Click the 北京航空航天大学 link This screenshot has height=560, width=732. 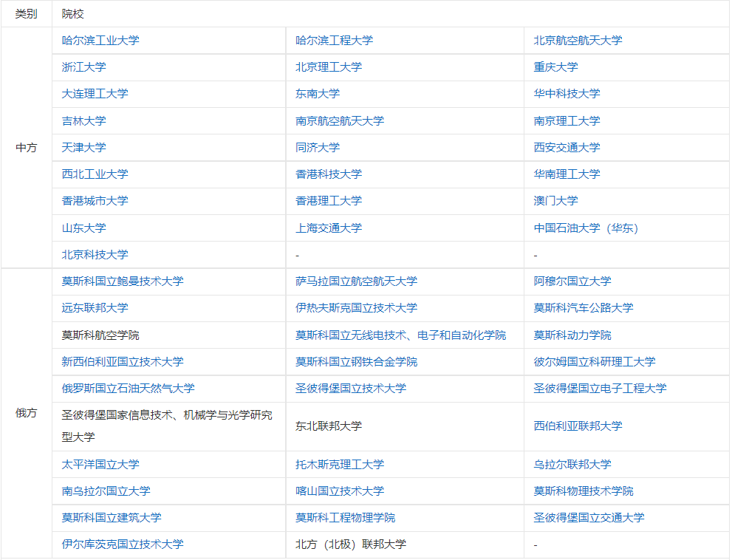point(578,41)
